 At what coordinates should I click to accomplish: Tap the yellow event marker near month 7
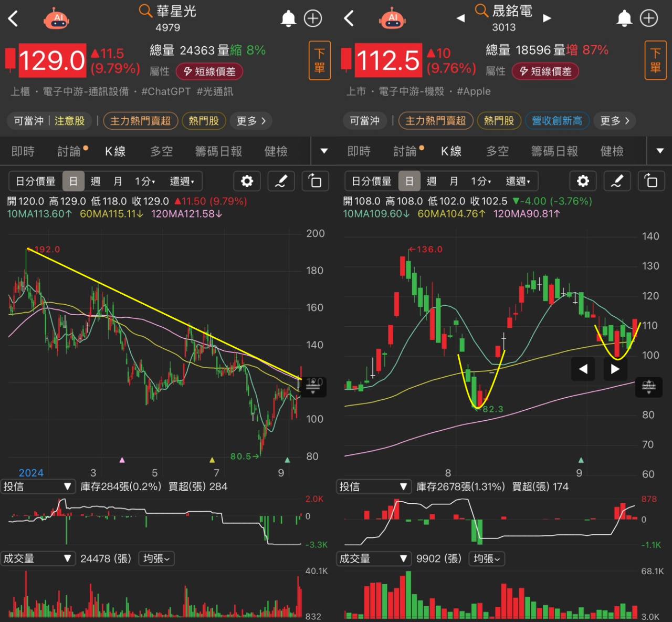212,460
